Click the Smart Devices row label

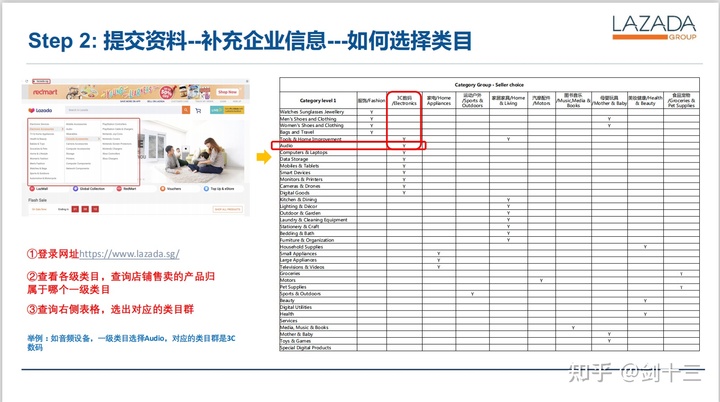point(295,173)
